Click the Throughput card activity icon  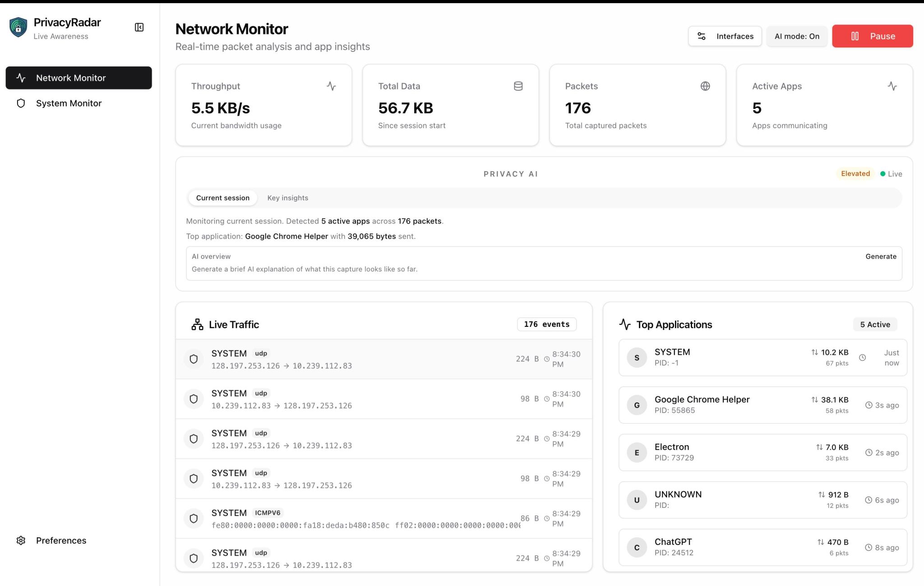331,86
